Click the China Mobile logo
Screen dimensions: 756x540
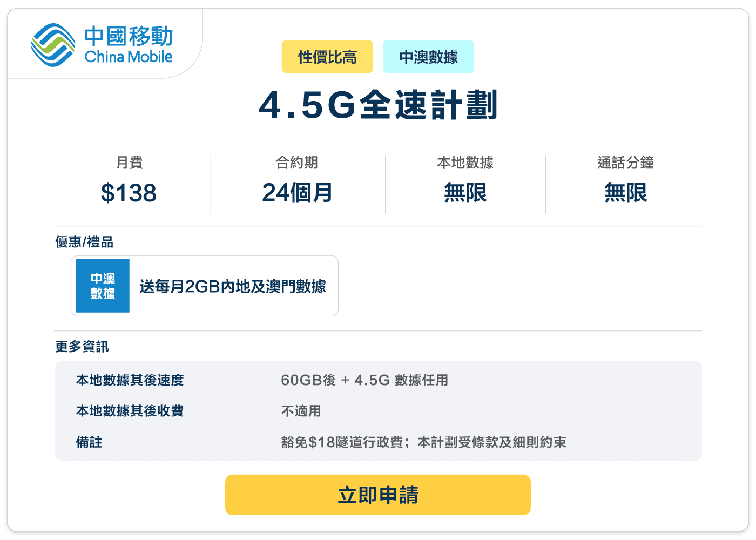102,45
